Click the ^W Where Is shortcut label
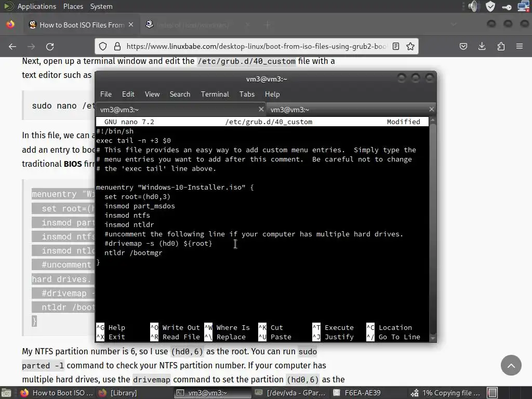532x399 pixels. (x=227, y=328)
